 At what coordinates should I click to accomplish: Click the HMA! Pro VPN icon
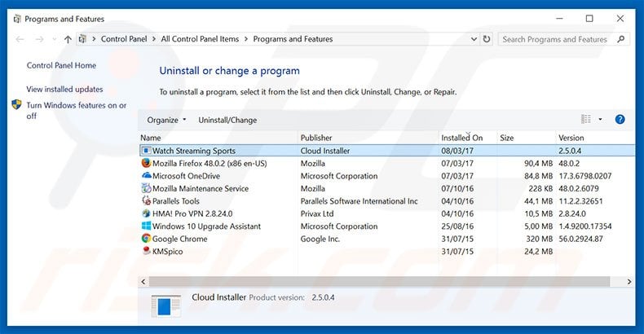click(146, 213)
